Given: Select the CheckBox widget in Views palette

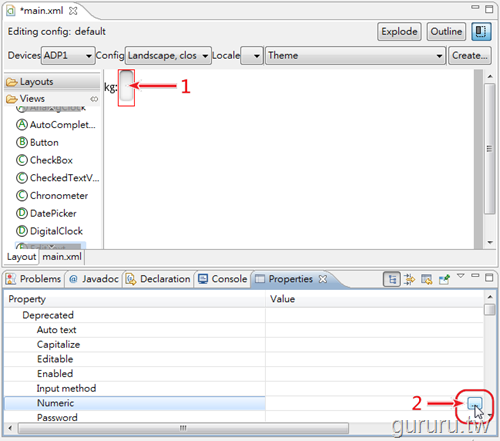Looking at the screenshot, I should 44,160.
